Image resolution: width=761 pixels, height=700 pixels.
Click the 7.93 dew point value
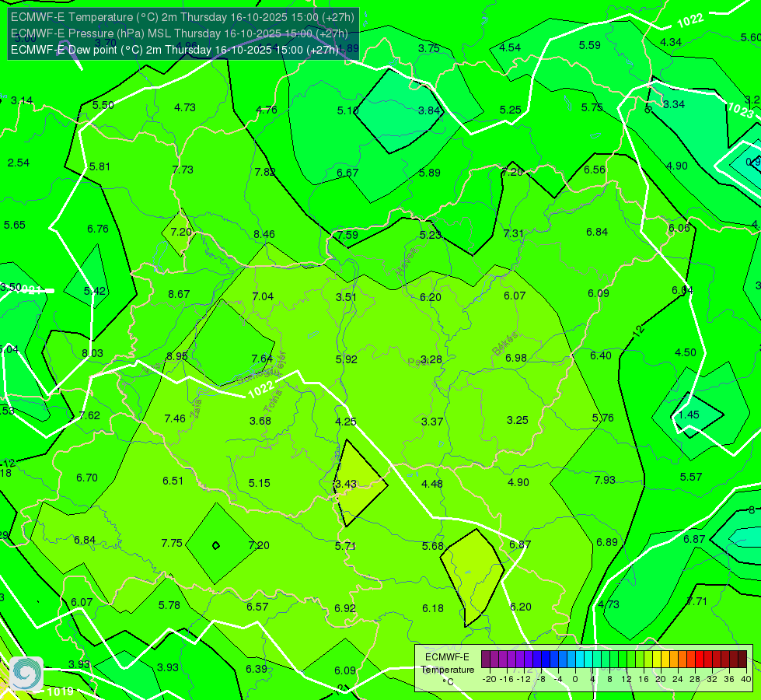[x=605, y=480]
